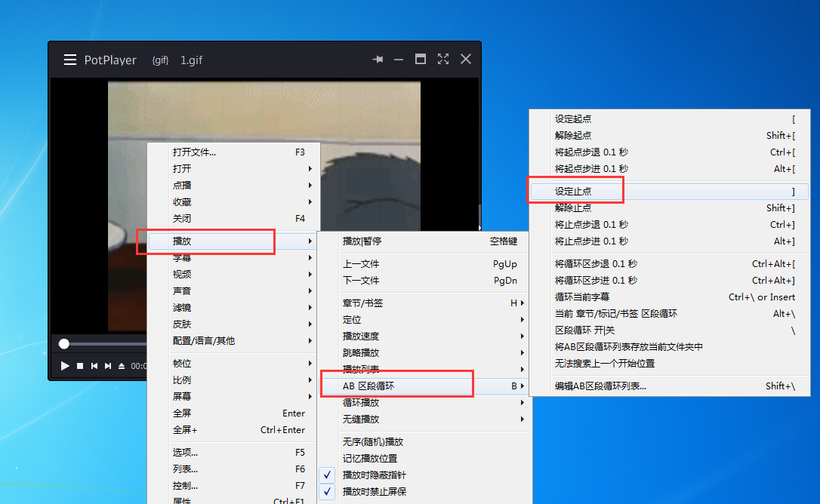Click the always-on-top pin icon
The width and height of the screenshot is (820, 504).
tap(377, 58)
